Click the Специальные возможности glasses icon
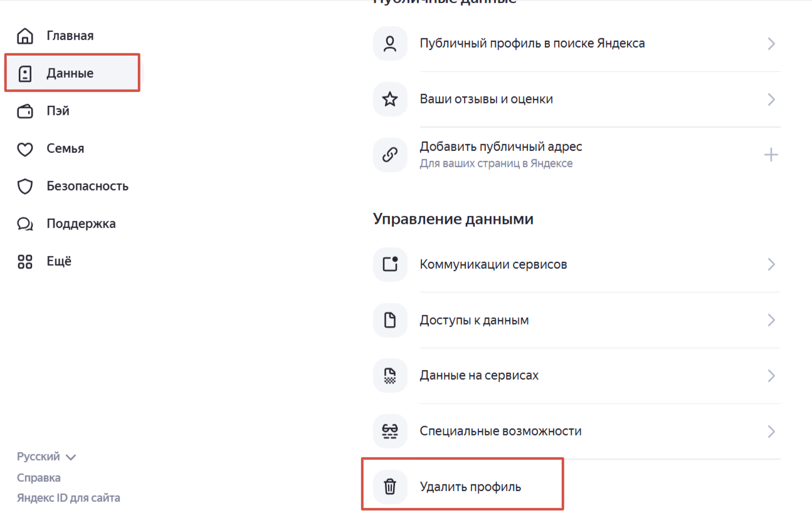The width and height of the screenshot is (812, 515). [x=390, y=431]
